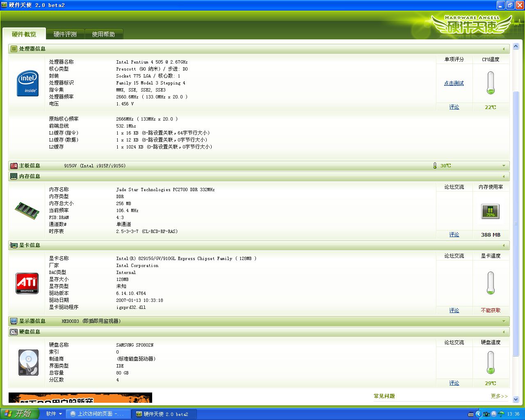
Task: Collapse the 处理器信息 section
Action: (504, 49)
